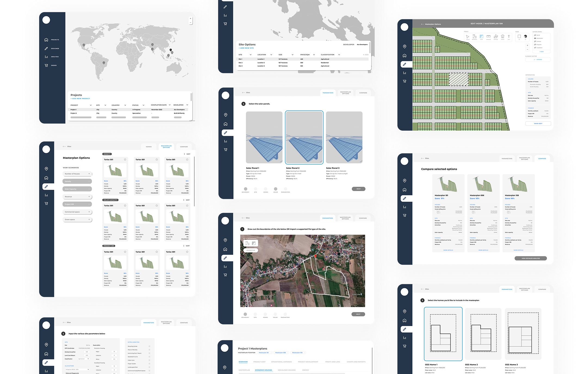Activate the Mask tool in Edit Mode

point(481,36)
